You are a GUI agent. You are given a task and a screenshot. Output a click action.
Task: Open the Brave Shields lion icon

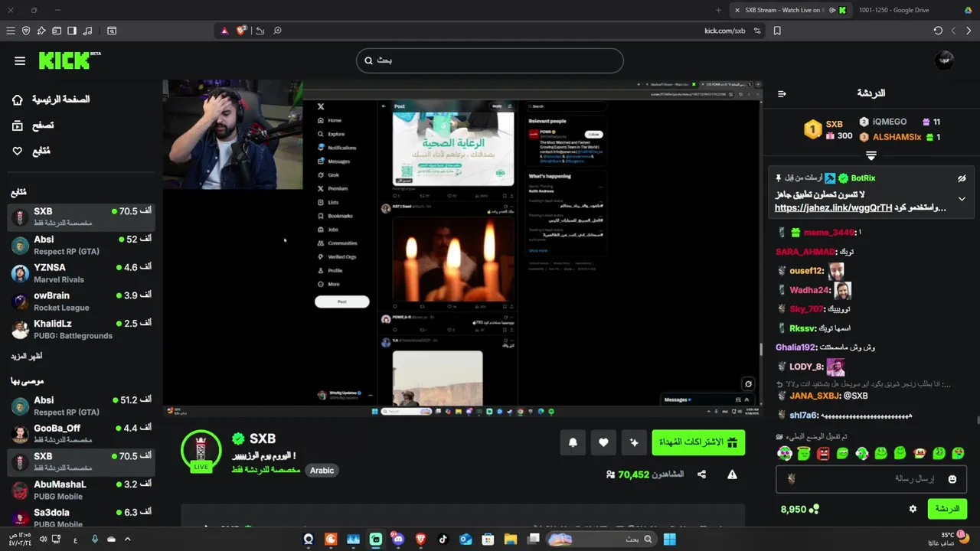[241, 31]
